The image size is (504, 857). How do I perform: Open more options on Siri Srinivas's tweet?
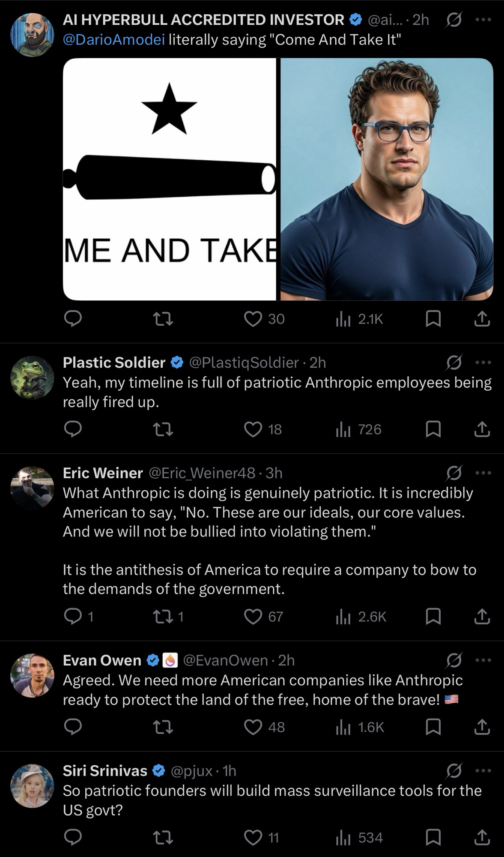coord(483,771)
